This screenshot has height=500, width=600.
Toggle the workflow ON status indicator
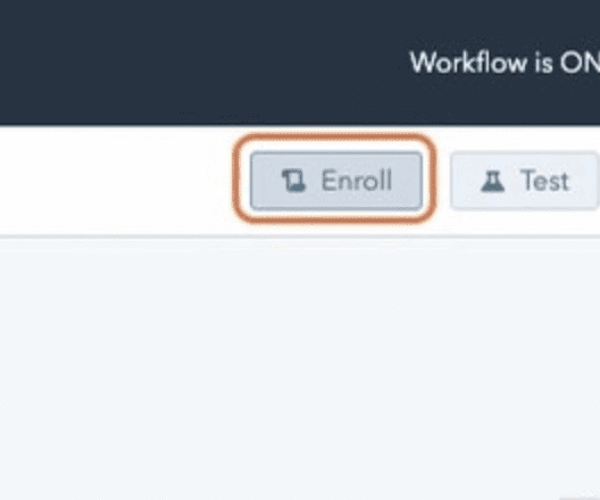(505, 62)
